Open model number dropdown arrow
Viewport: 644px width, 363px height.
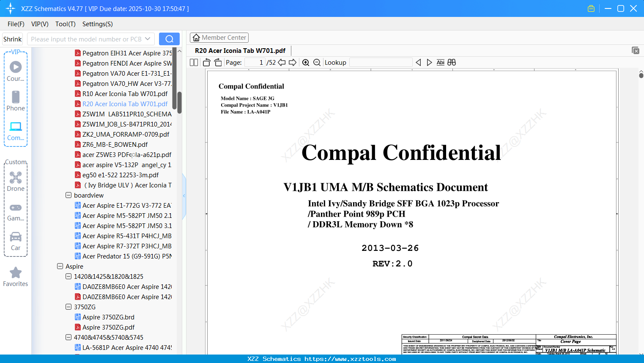148,39
